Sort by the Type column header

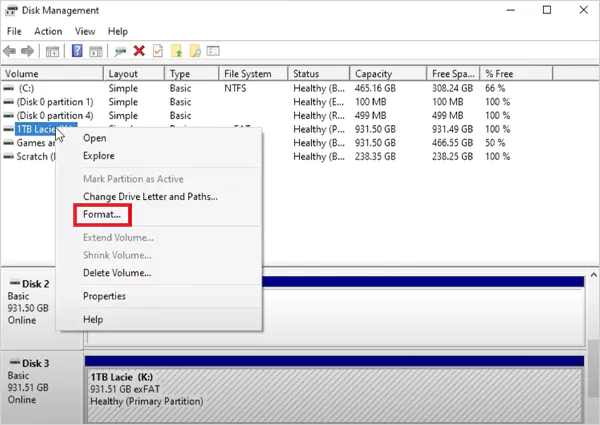tap(192, 73)
